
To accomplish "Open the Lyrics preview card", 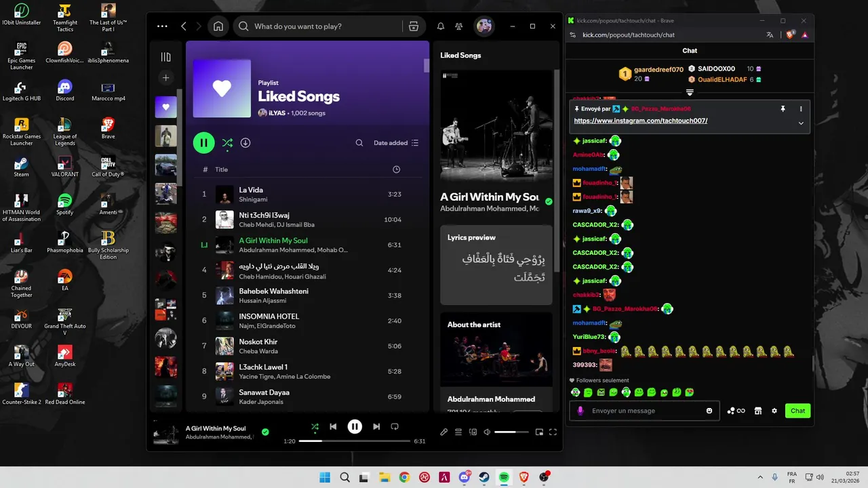I will 496,265.
